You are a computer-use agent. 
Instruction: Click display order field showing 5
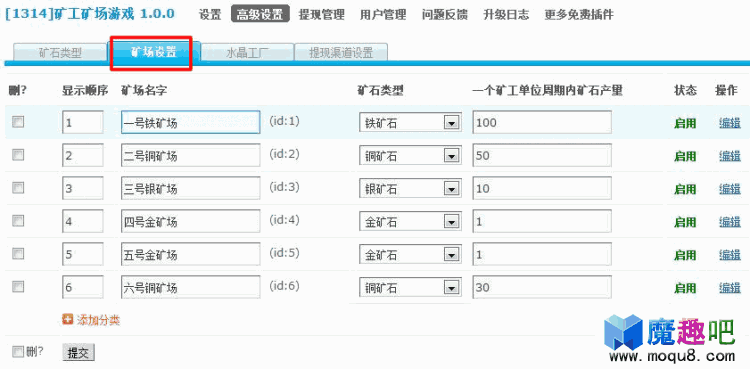coord(83,254)
